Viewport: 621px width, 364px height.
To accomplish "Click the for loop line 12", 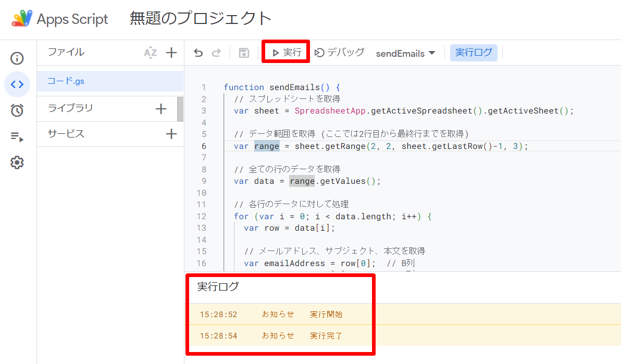I will pos(333,216).
